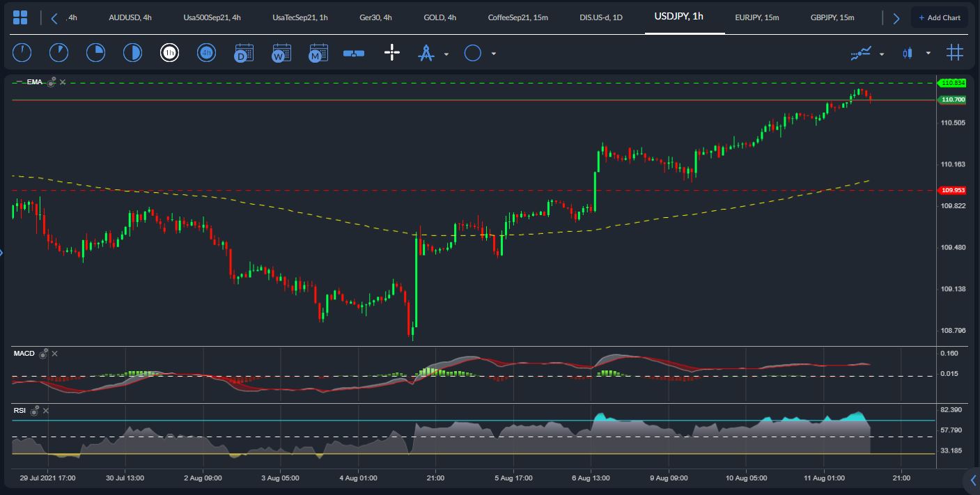Expand the bottom-right side panel chevron
The image size is (980, 495).
click(x=973, y=480)
